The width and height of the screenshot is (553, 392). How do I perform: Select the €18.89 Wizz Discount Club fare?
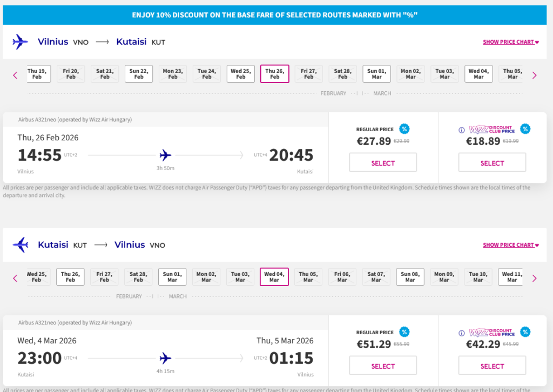[492, 163]
